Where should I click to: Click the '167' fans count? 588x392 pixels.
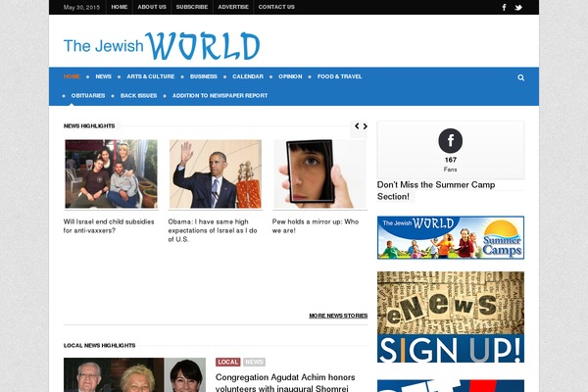(x=451, y=160)
